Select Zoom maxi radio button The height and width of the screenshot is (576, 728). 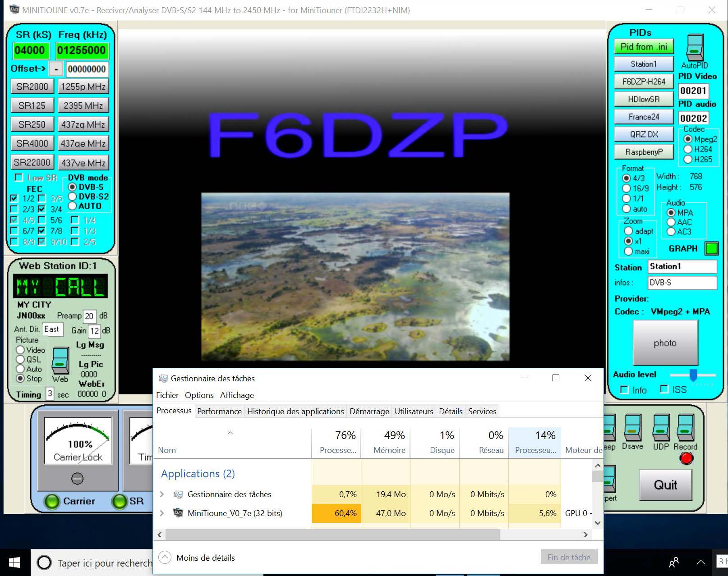point(628,251)
